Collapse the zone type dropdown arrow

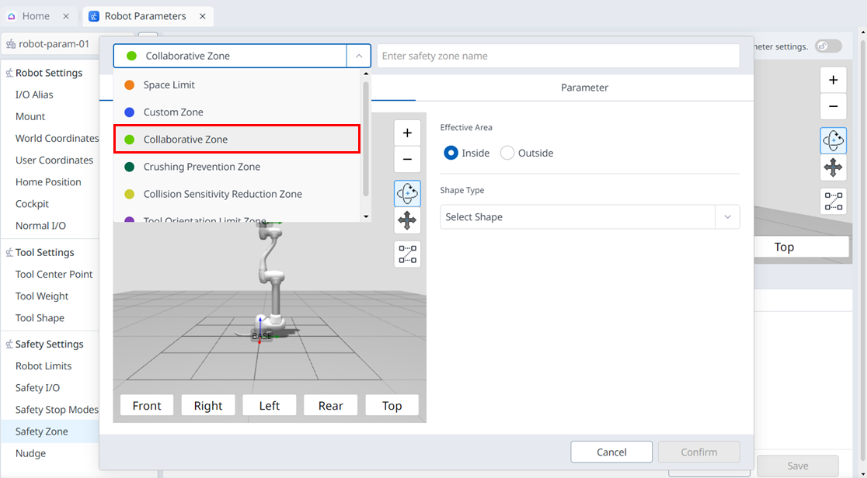pyautogui.click(x=358, y=56)
